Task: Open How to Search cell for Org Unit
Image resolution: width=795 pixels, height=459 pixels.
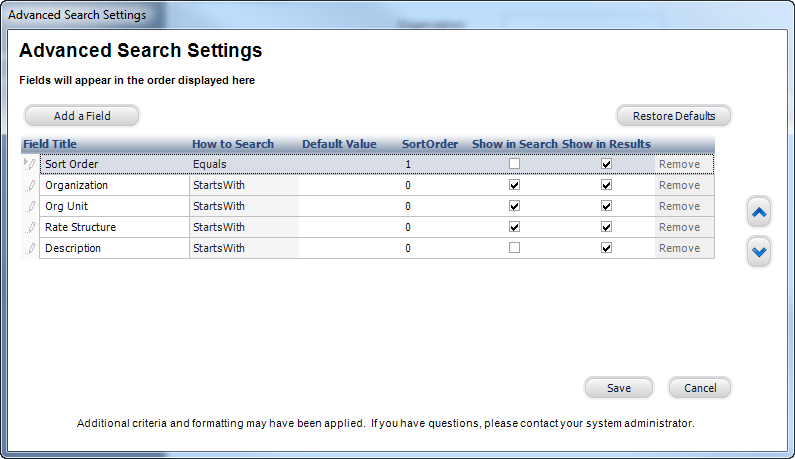Action: click(x=244, y=206)
